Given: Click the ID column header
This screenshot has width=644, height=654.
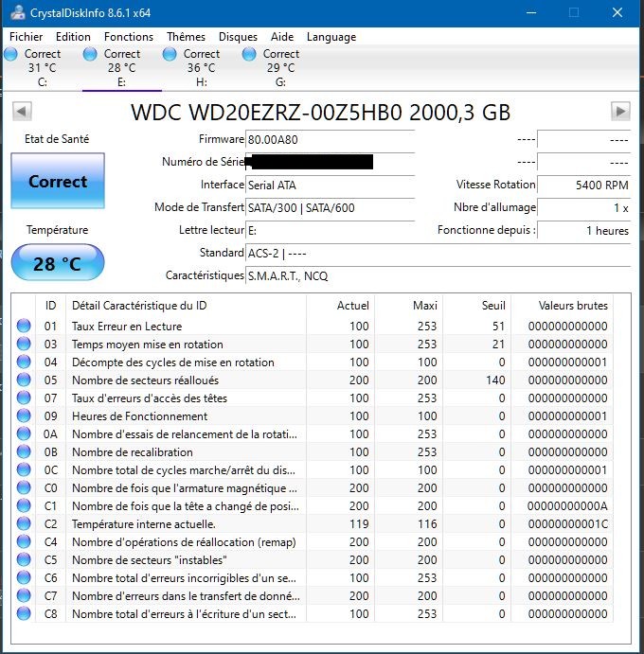Looking at the screenshot, I should click(x=50, y=306).
